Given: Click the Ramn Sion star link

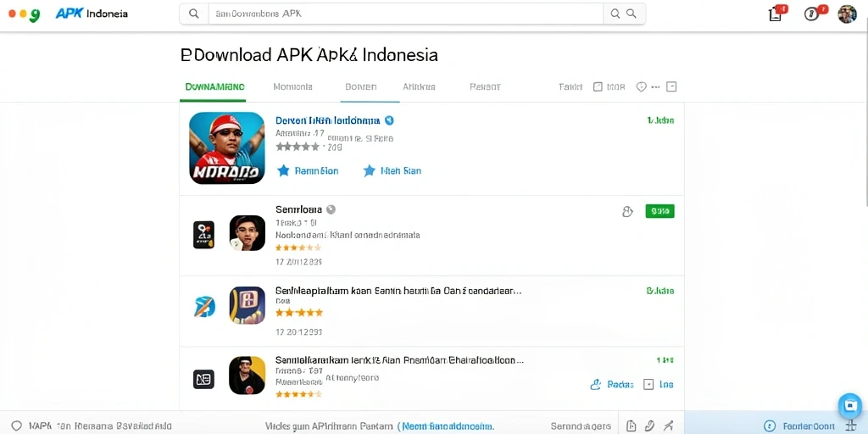Looking at the screenshot, I should [x=308, y=170].
